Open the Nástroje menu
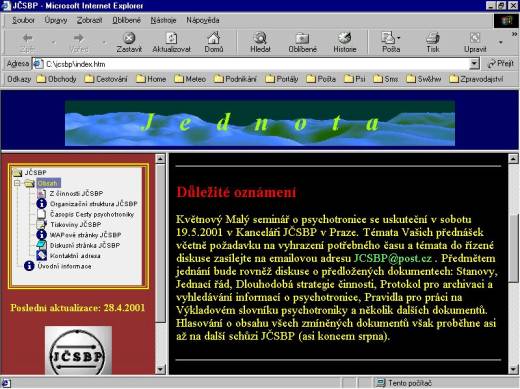 [163, 20]
